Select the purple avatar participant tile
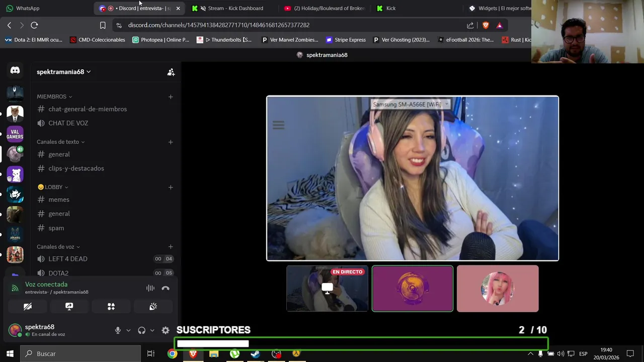Image resolution: width=644 pixels, height=362 pixels. pos(413,289)
